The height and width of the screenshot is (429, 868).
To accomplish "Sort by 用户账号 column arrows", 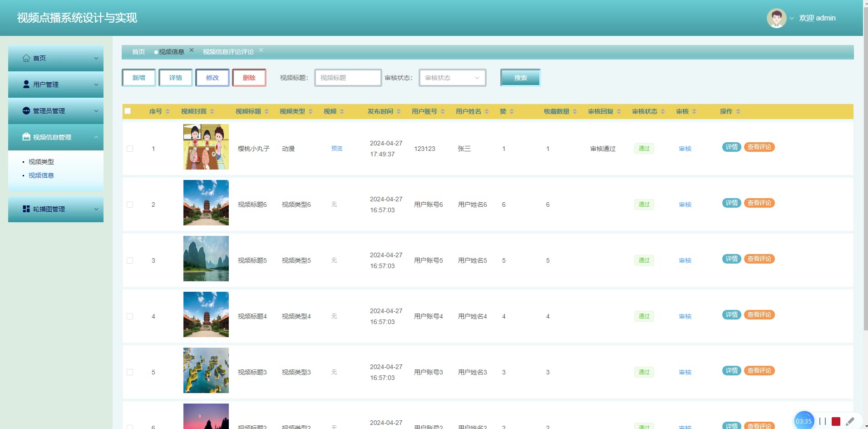I will pos(443,111).
